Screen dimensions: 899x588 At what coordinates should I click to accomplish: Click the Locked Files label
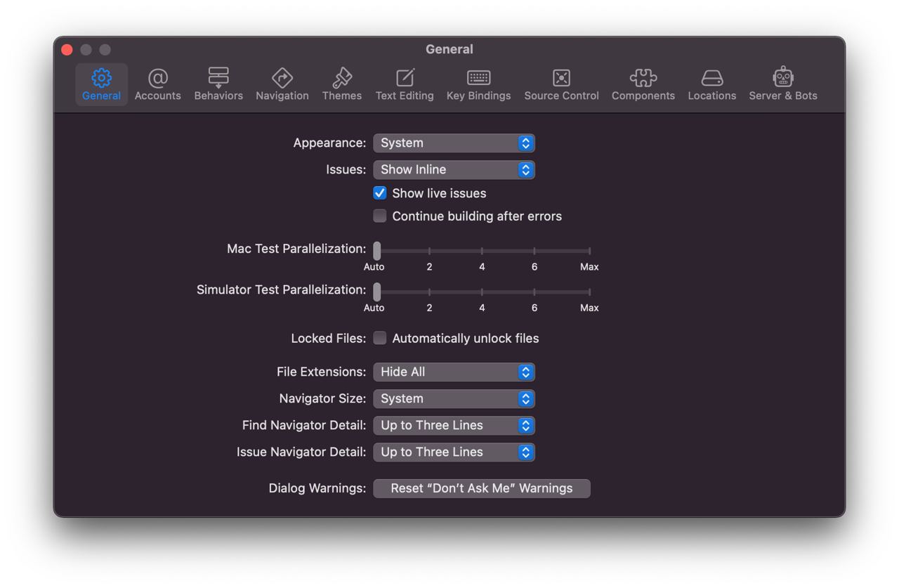[x=329, y=338]
